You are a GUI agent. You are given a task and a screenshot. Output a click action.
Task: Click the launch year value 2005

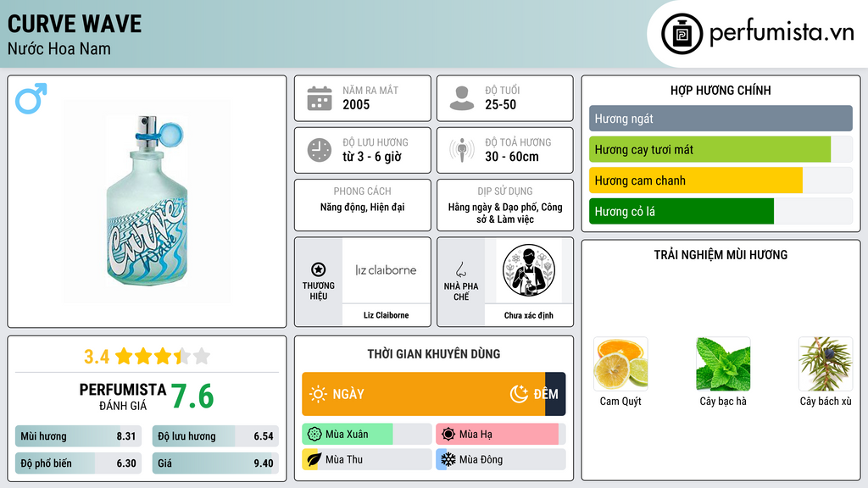click(356, 104)
